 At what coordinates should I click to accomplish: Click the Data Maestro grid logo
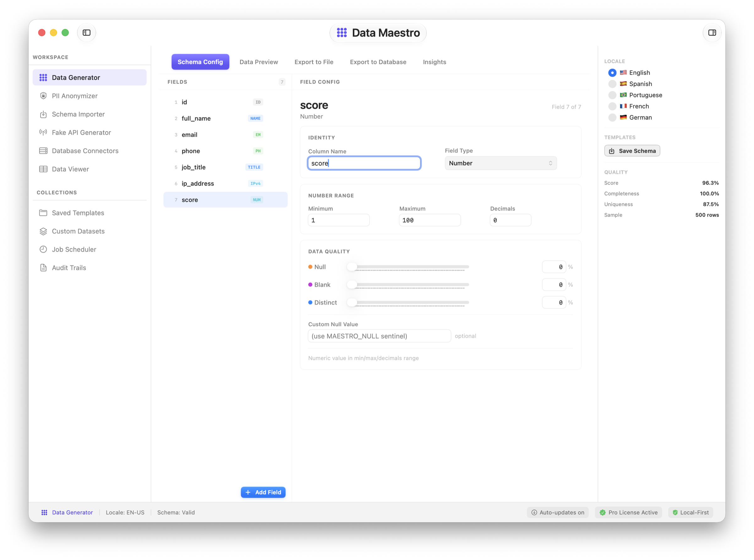tap(341, 33)
